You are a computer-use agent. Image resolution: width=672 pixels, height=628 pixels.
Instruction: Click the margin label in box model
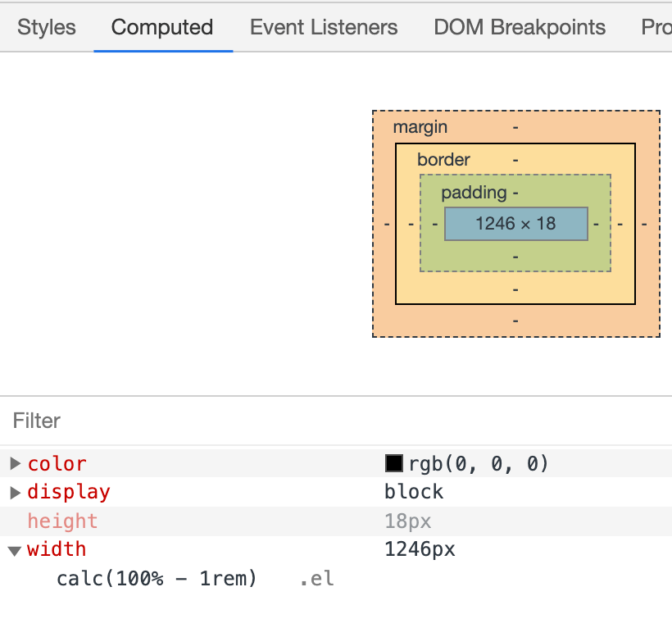[420, 127]
